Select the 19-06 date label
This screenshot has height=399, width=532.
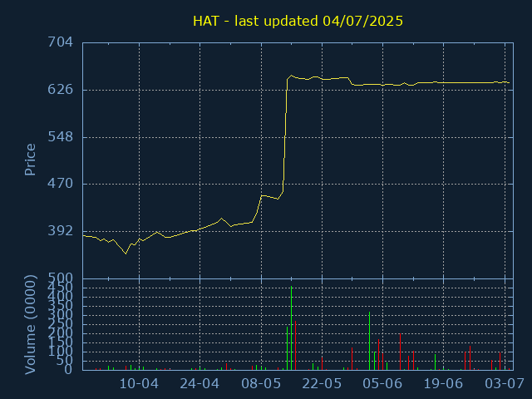pos(443,384)
